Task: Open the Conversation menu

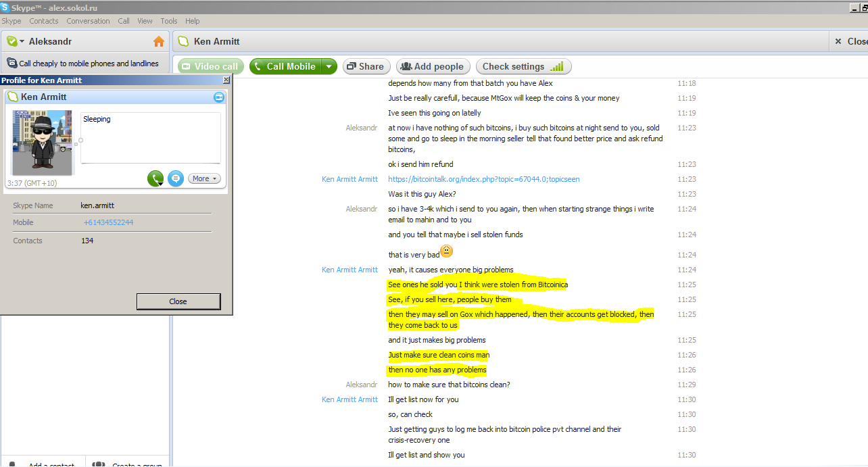Action: click(x=88, y=21)
